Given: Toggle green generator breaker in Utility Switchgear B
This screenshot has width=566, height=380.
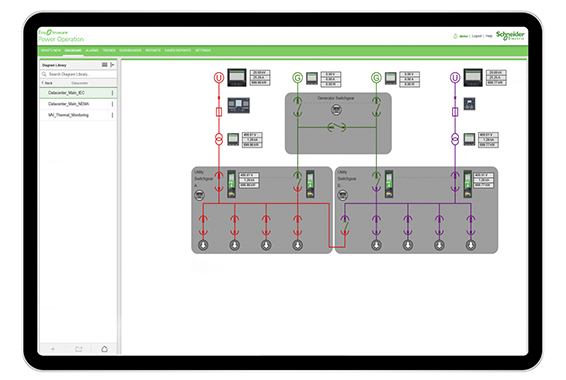Looking at the screenshot, I should tap(376, 182).
